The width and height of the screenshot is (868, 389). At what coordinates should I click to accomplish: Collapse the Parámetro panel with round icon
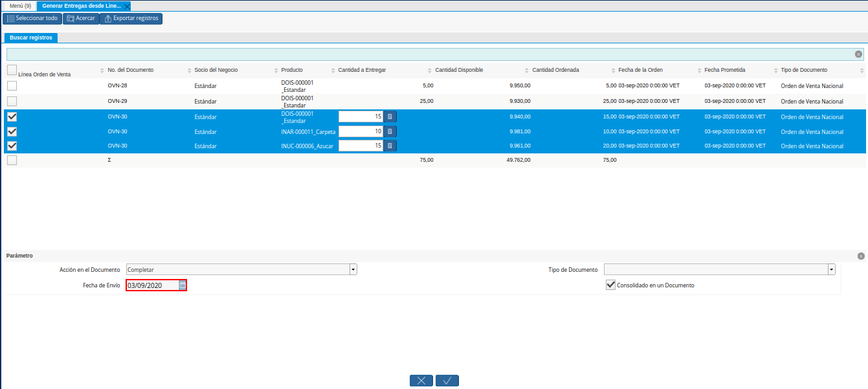[860, 256]
